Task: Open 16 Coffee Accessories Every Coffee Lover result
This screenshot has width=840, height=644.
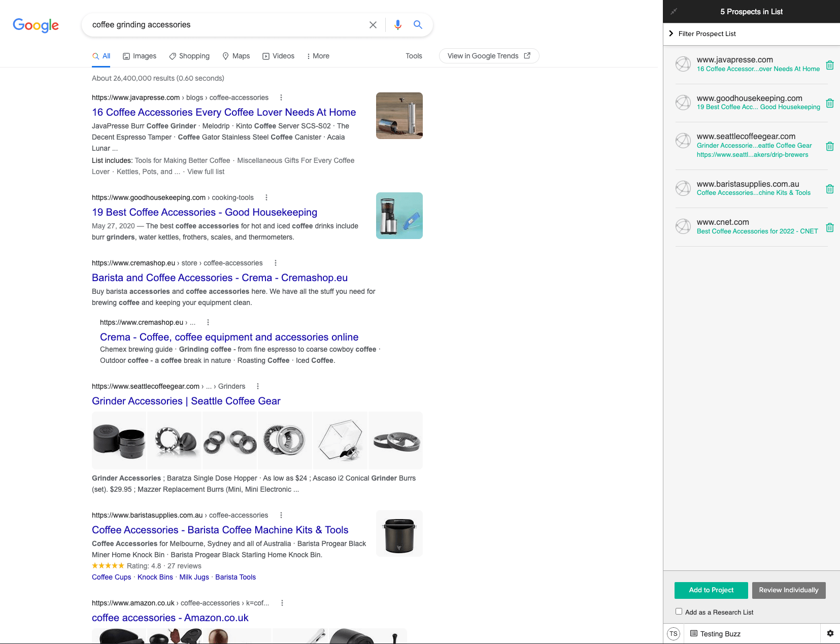Action: (x=224, y=112)
